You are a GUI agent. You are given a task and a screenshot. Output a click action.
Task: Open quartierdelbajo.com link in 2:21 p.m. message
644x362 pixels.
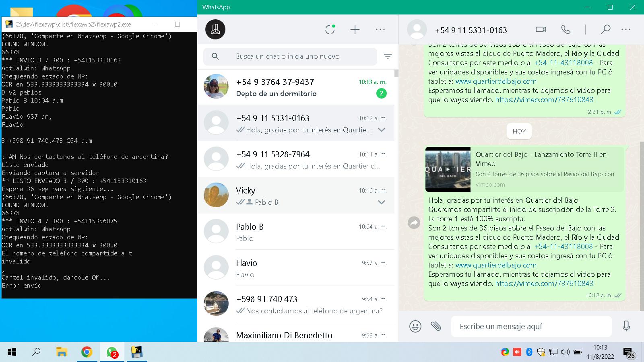(x=496, y=81)
